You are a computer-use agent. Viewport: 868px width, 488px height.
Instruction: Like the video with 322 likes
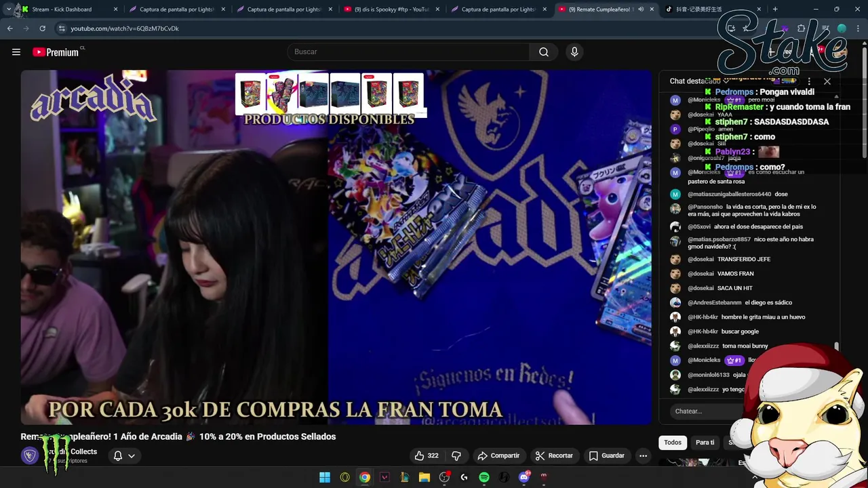[427, 455]
